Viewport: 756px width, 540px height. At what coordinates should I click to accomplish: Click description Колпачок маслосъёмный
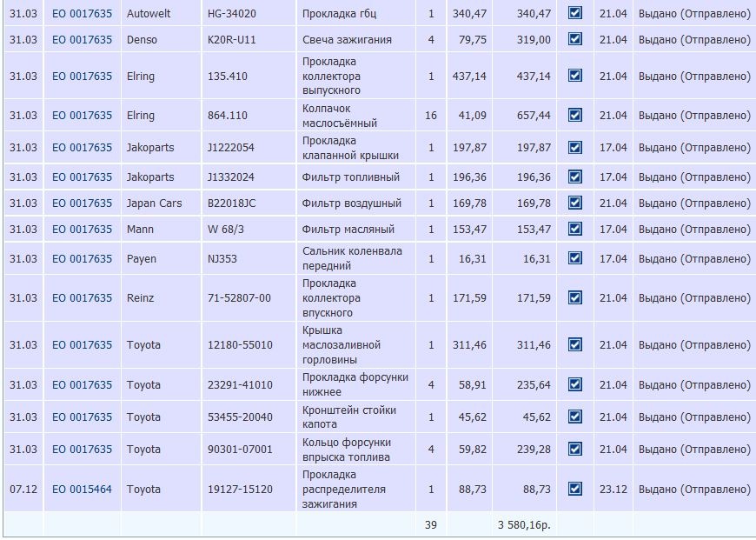340,116
